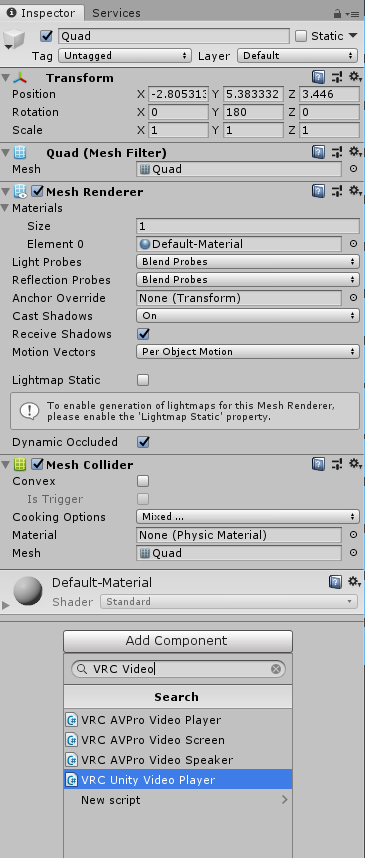Disable the Mesh Renderer component checkbox
Viewport: 365px width, 858px height.
coord(37,192)
